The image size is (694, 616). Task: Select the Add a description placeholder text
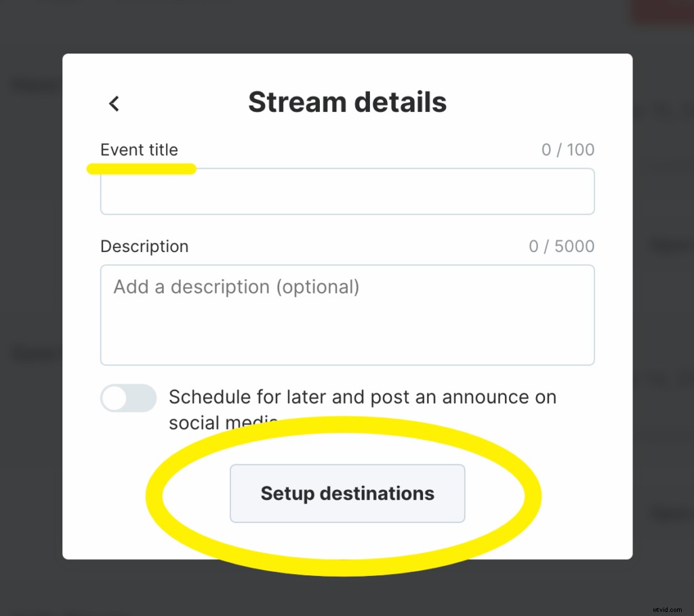coord(236,287)
